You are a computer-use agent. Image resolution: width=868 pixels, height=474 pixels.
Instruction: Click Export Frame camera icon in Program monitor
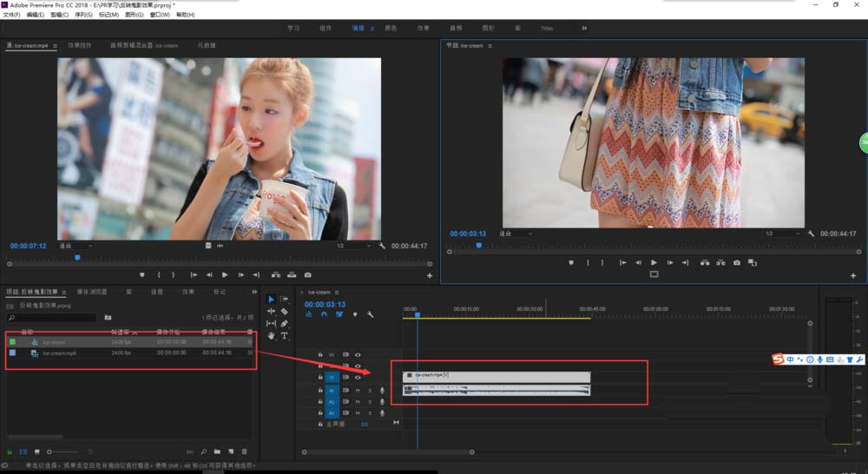pyautogui.click(x=737, y=262)
